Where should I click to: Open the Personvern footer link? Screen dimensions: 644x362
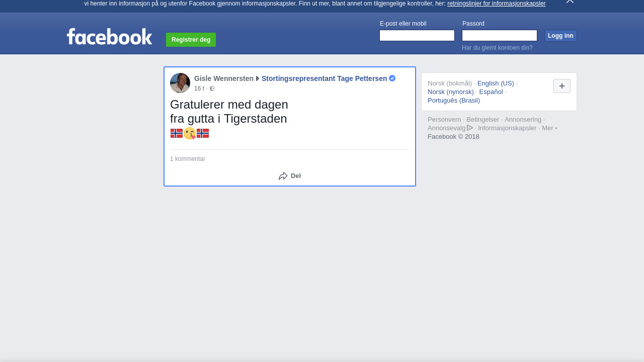click(444, 120)
